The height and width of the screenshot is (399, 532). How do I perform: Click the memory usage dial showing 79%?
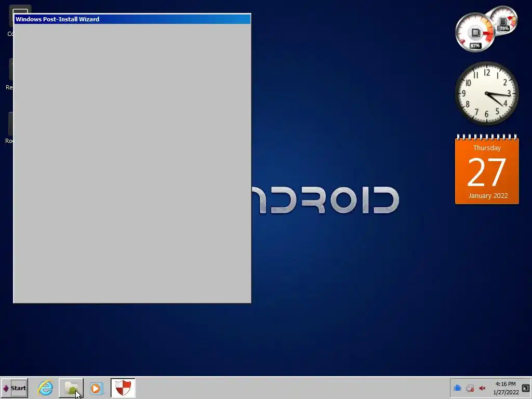(503, 20)
